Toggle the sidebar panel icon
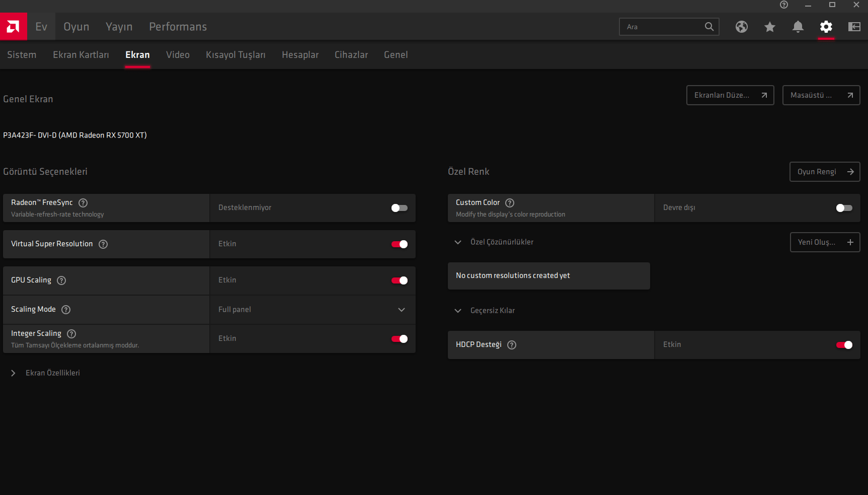This screenshot has height=495, width=868. click(x=854, y=27)
